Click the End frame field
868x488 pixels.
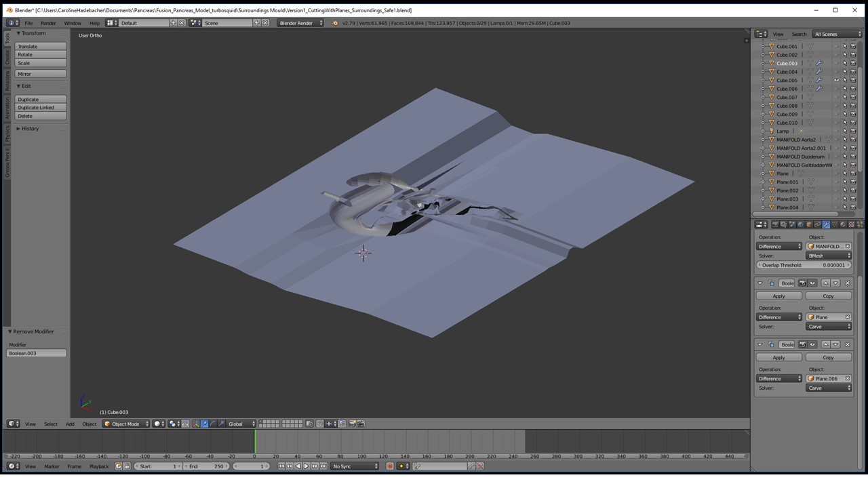[x=206, y=466]
